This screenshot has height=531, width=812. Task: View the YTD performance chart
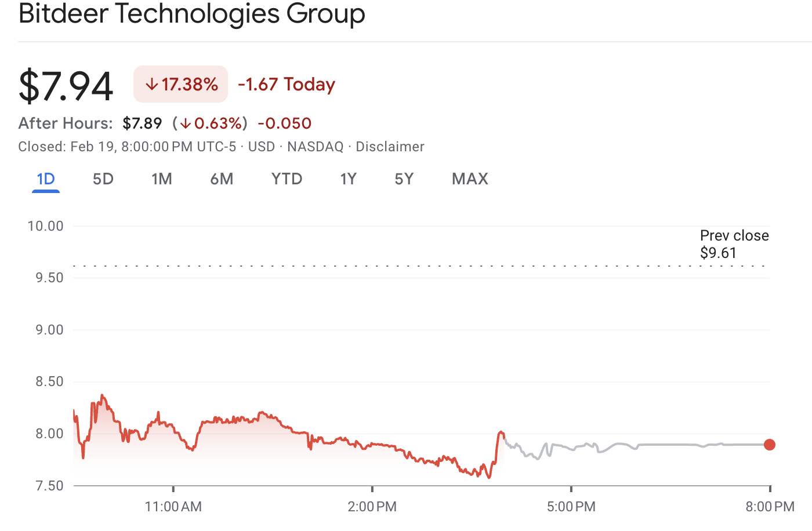click(287, 179)
